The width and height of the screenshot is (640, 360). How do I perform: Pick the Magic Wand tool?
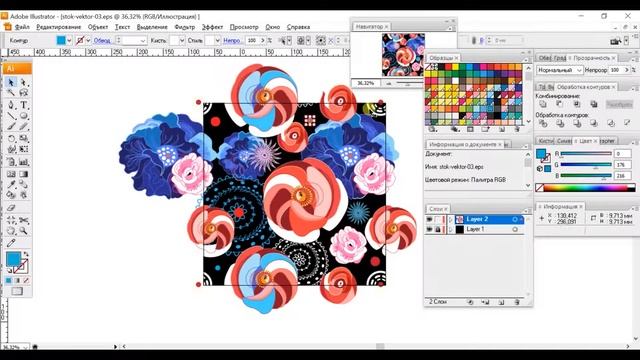coord(11,93)
